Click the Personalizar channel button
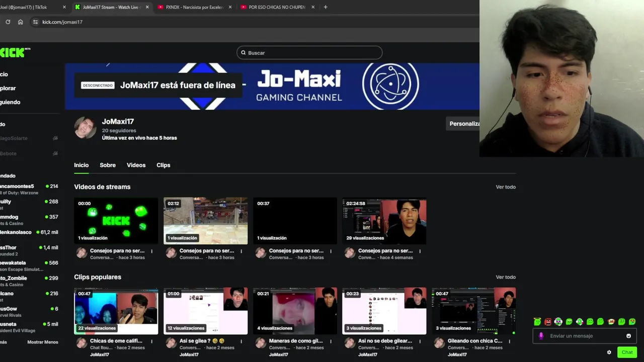644x362 pixels. [x=463, y=124]
